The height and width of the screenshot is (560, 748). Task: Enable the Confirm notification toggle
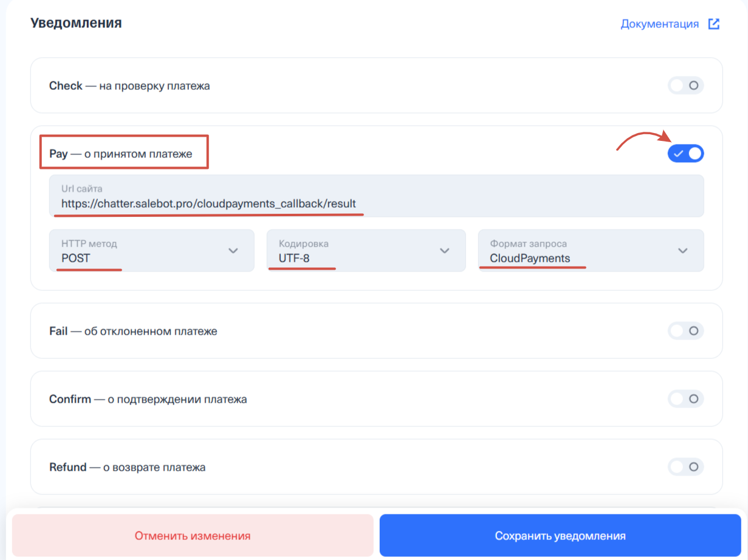(x=686, y=399)
